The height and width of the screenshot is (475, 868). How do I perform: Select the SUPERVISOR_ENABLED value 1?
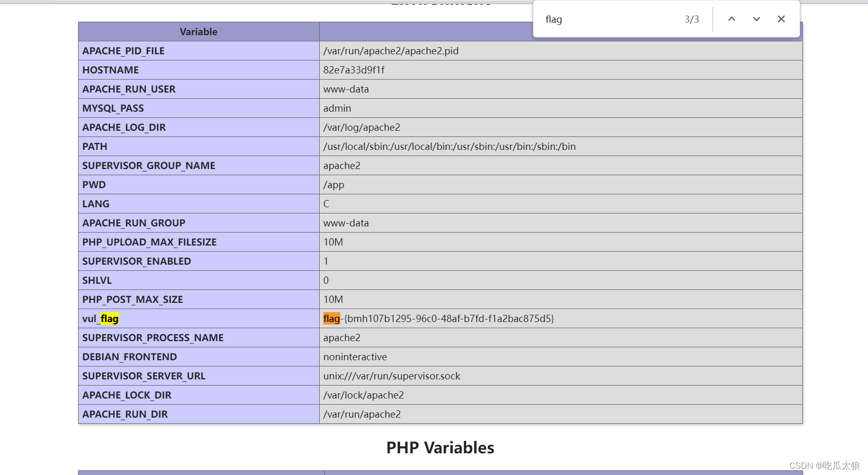pyautogui.click(x=326, y=261)
